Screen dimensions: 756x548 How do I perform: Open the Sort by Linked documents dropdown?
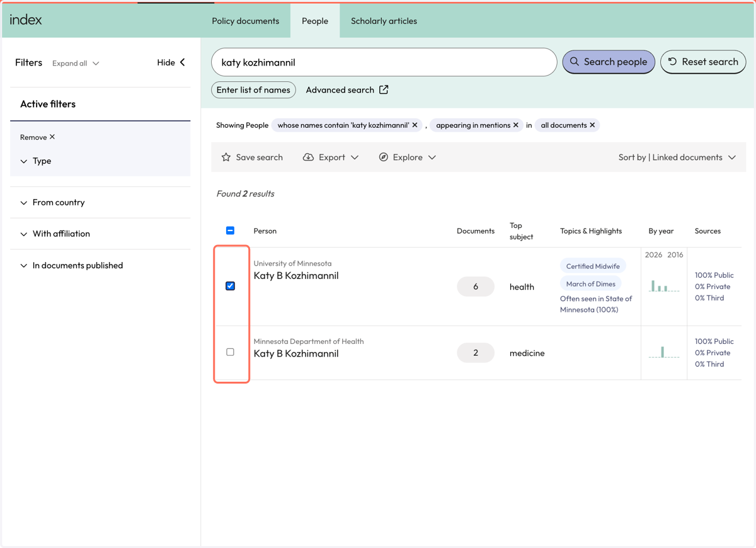coord(677,157)
